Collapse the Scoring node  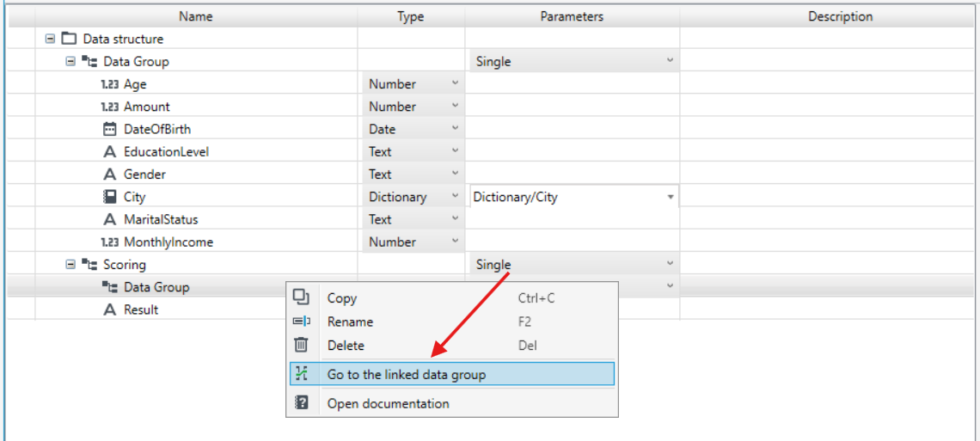(70, 264)
